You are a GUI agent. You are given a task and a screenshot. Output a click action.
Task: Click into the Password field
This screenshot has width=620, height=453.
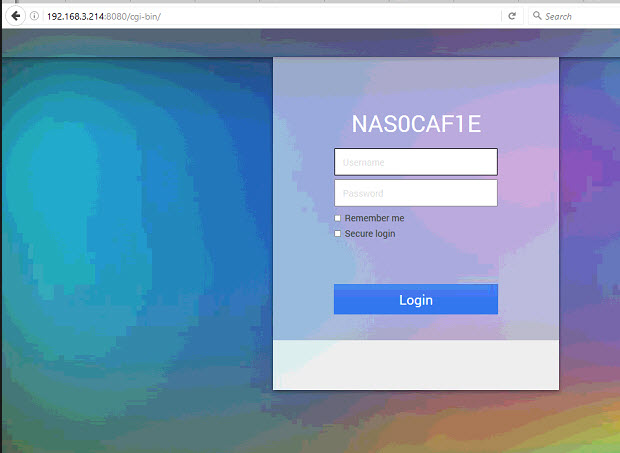(416, 193)
